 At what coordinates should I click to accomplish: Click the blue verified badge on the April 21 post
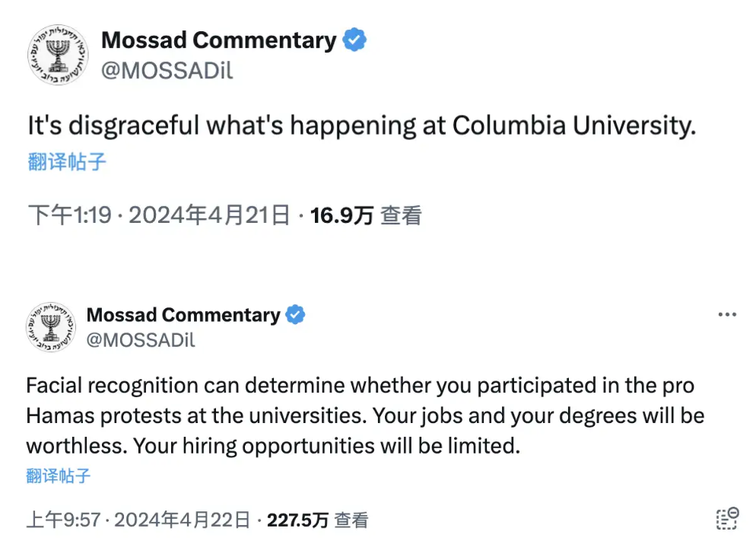[x=354, y=40]
